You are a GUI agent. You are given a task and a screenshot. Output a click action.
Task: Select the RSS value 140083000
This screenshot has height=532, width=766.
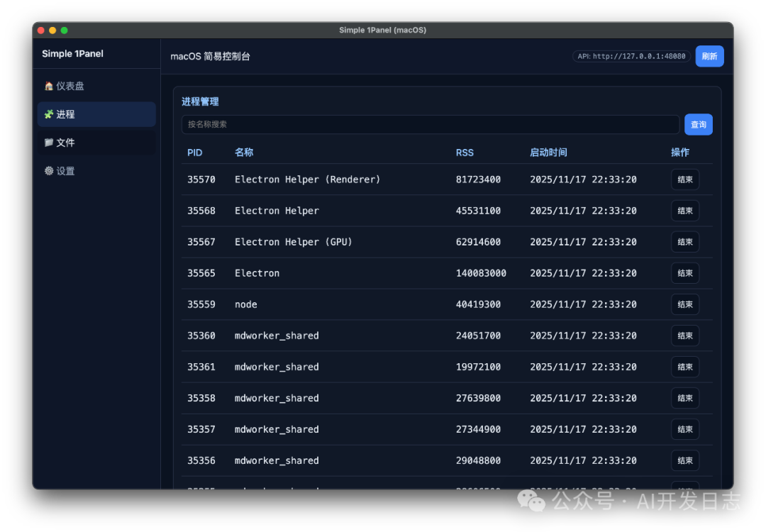(x=481, y=273)
